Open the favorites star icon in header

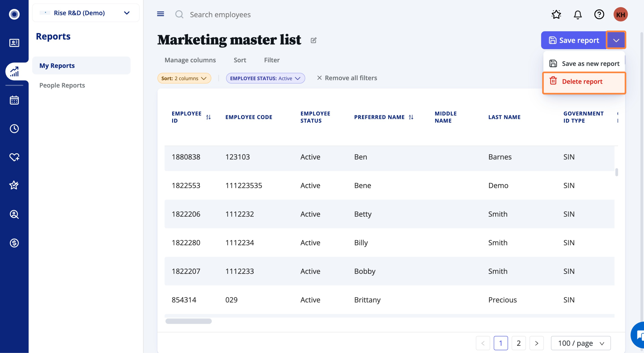(556, 14)
